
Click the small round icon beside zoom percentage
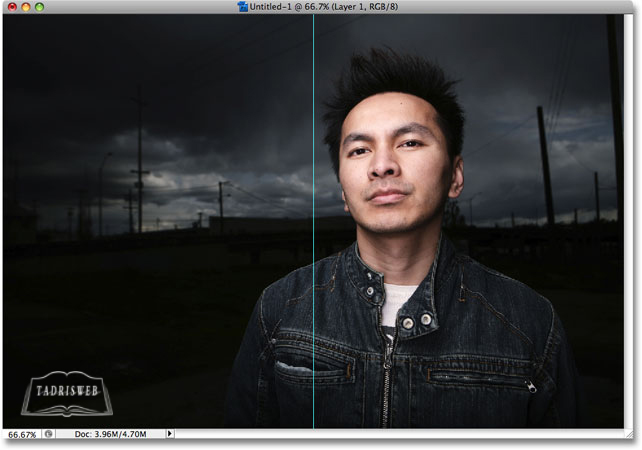[47, 434]
